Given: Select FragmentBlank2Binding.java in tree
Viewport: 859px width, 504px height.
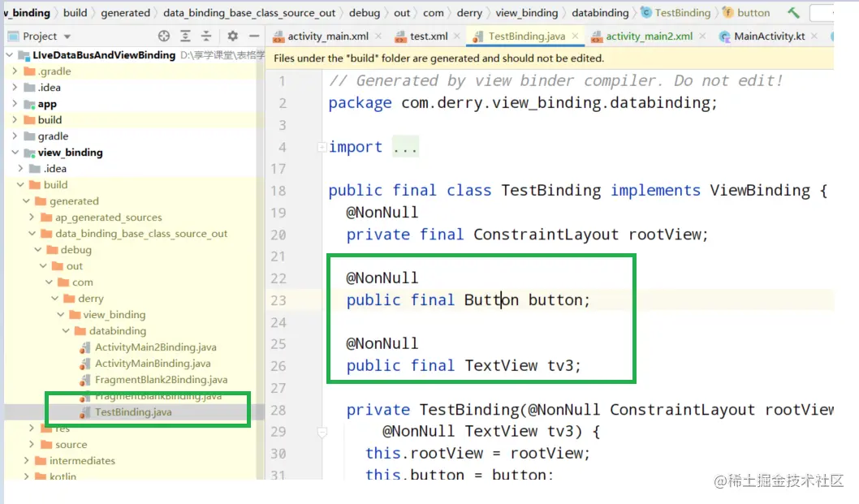Looking at the screenshot, I should pyautogui.click(x=161, y=380).
